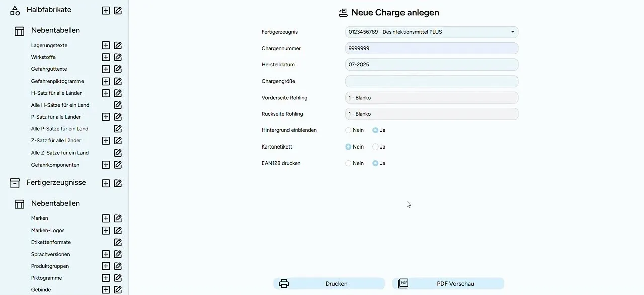Set Hintergrund einblenden to Ja
The width and height of the screenshot is (644, 295).
375,130
